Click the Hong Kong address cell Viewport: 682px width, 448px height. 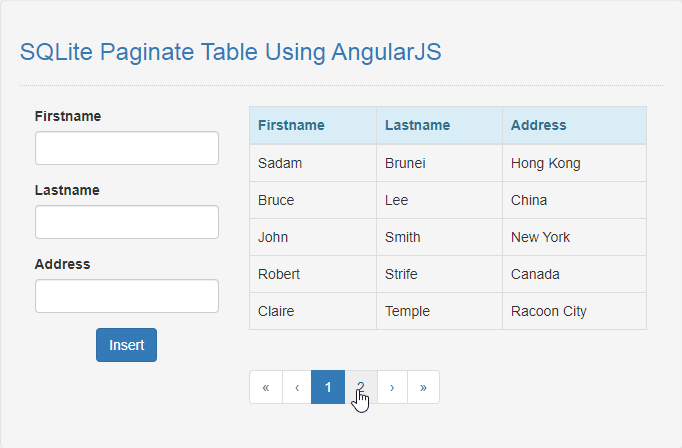[574, 163]
